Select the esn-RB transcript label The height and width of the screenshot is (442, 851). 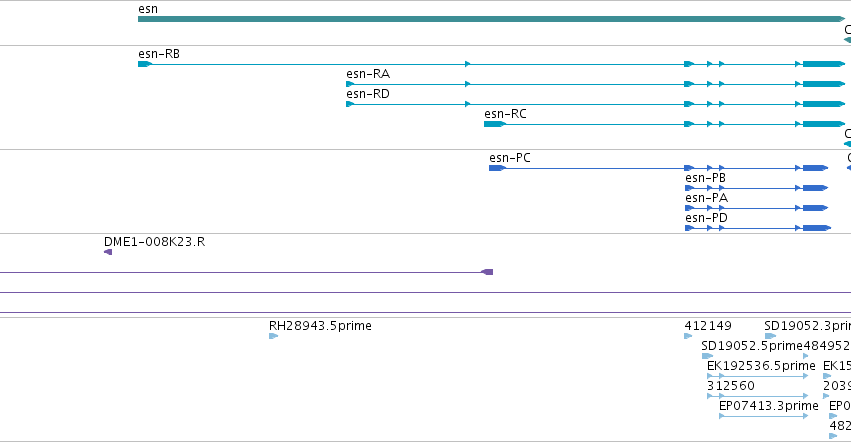[158, 54]
